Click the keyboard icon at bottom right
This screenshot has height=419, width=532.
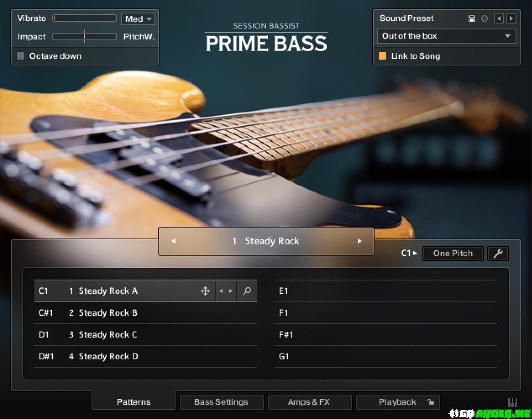click(513, 402)
